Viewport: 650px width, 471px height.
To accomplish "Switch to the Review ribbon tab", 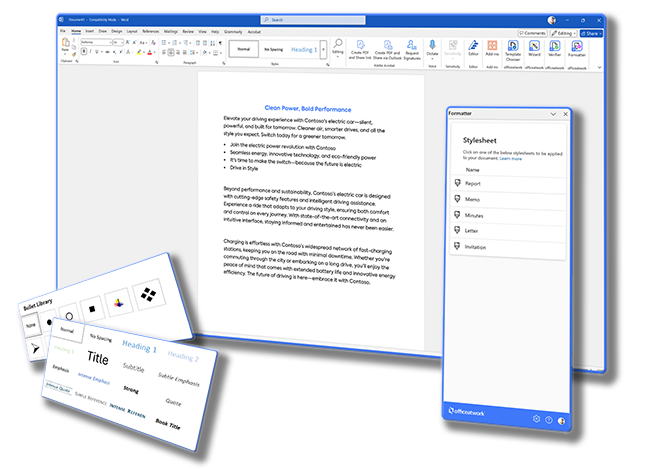I will 188,32.
